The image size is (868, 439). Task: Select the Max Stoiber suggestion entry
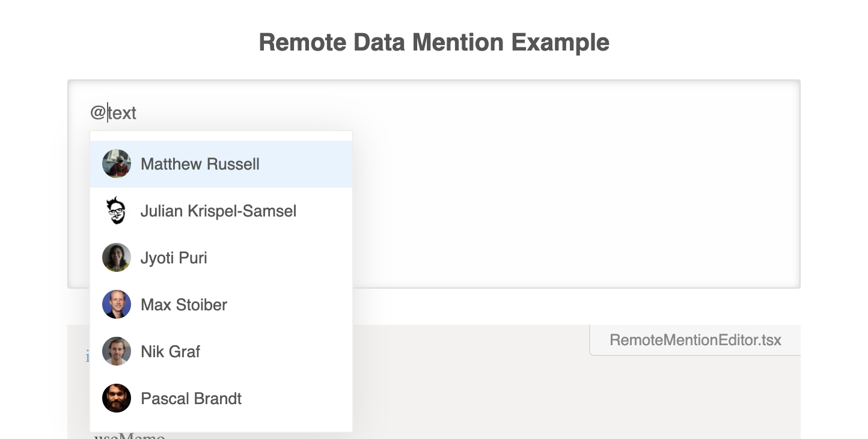point(183,304)
